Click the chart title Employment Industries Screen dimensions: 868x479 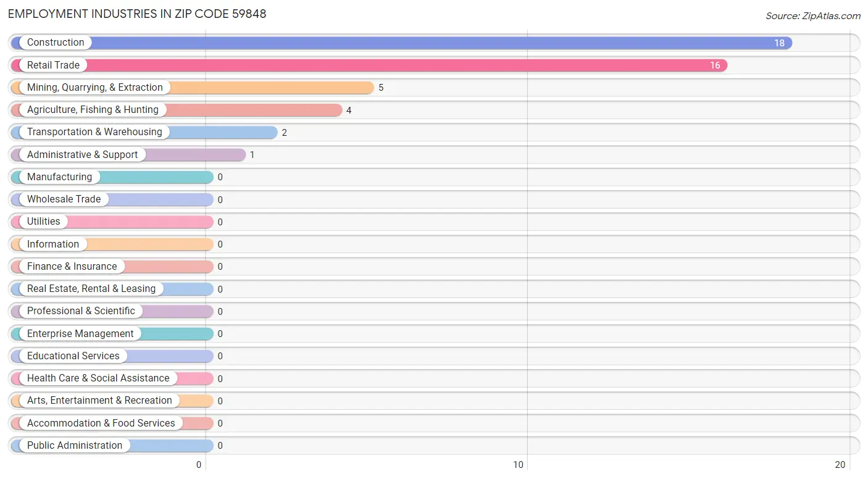137,14
